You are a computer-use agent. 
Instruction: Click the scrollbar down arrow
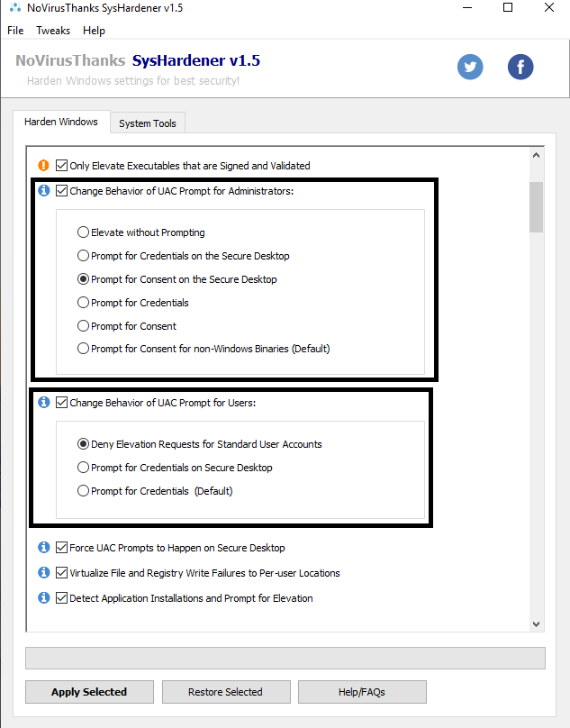pos(536,624)
